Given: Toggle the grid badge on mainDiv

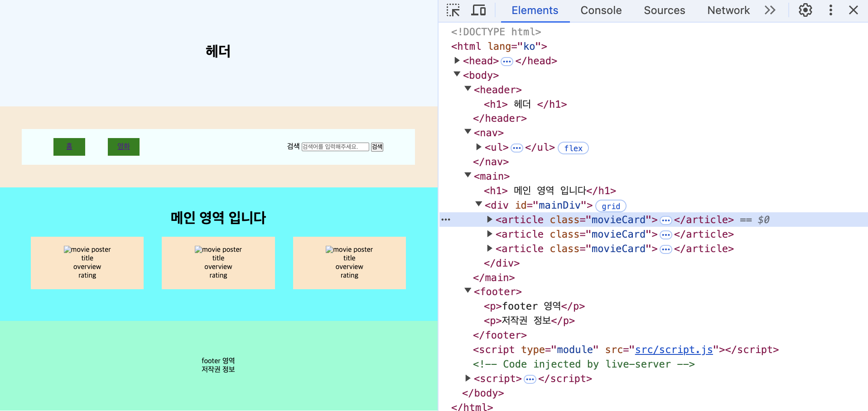Looking at the screenshot, I should 611,206.
